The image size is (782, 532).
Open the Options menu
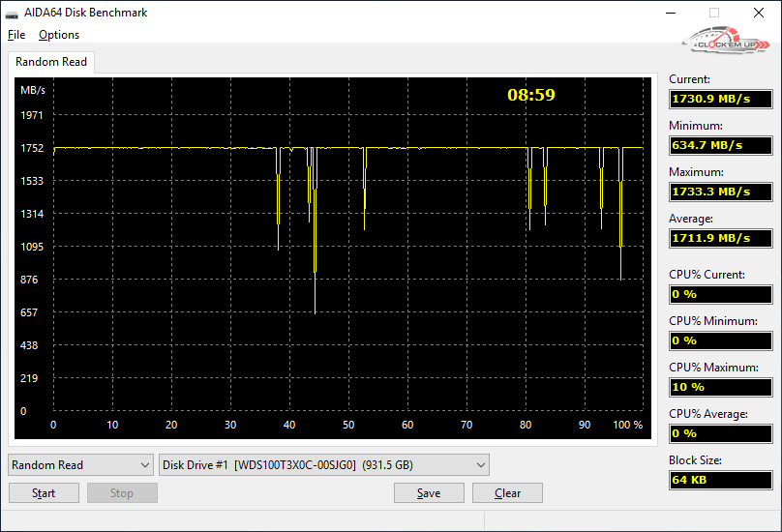pyautogui.click(x=59, y=35)
